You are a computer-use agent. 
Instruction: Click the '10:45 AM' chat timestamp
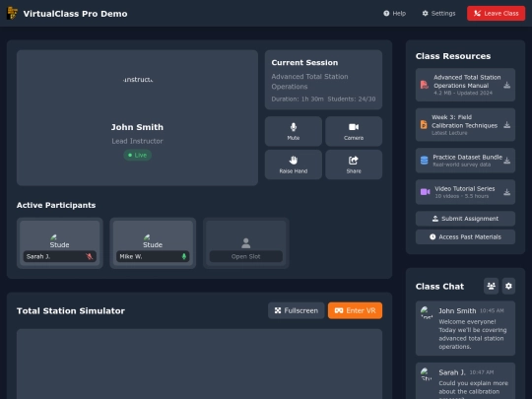(492, 310)
